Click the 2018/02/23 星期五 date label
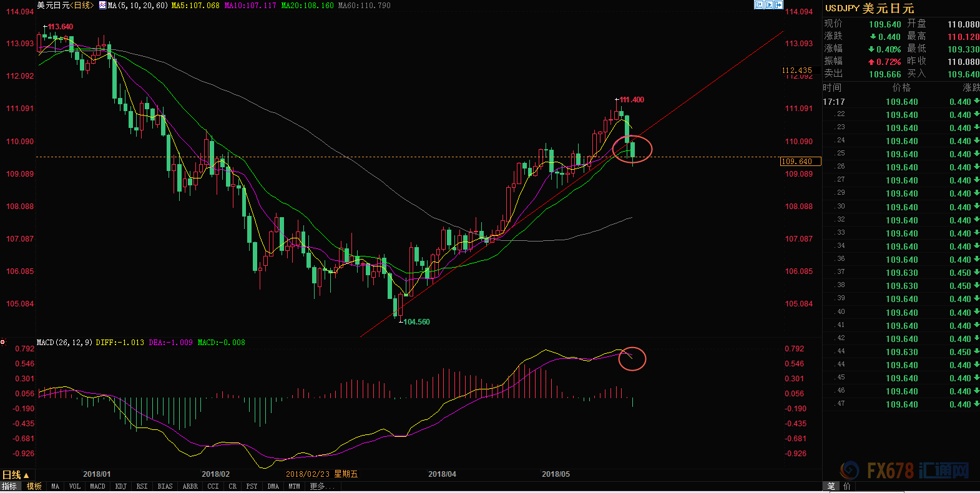This screenshot has width=980, height=493. (321, 474)
